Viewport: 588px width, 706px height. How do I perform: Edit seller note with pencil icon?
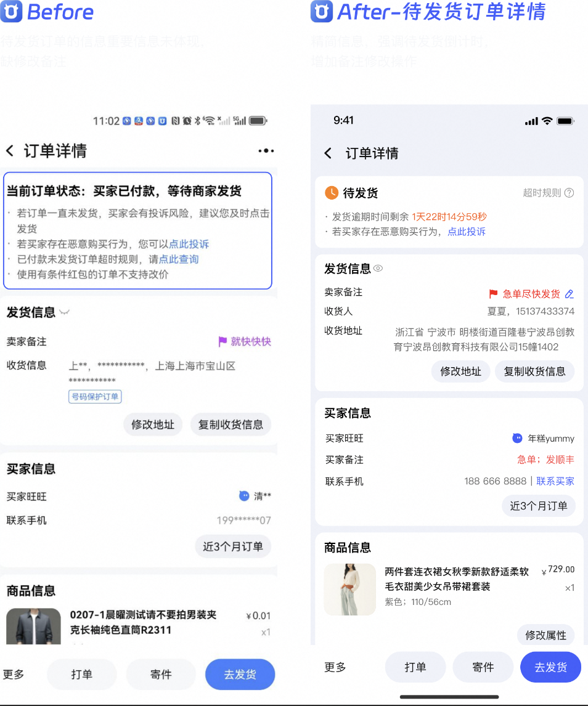570,294
